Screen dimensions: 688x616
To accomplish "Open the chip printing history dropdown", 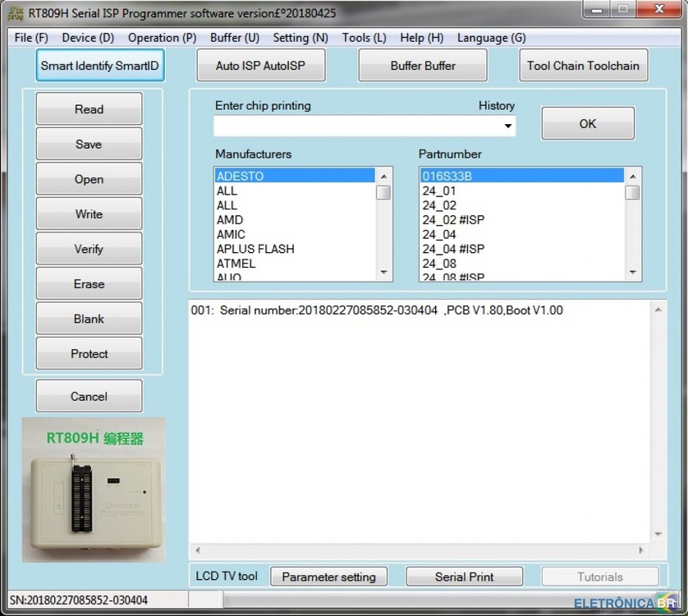I will (507, 126).
